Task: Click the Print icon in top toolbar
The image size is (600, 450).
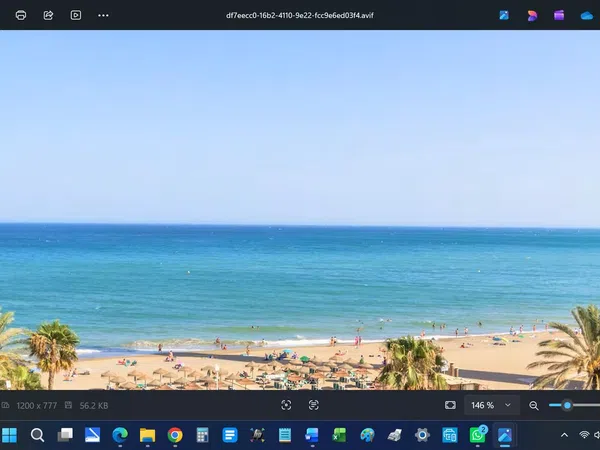Action: pos(21,15)
